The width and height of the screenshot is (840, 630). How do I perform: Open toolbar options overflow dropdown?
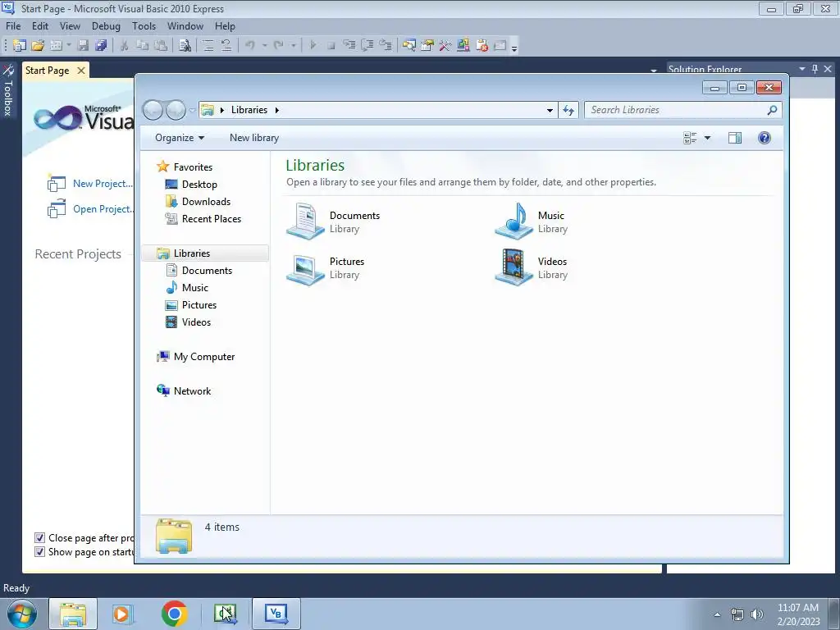(514, 48)
